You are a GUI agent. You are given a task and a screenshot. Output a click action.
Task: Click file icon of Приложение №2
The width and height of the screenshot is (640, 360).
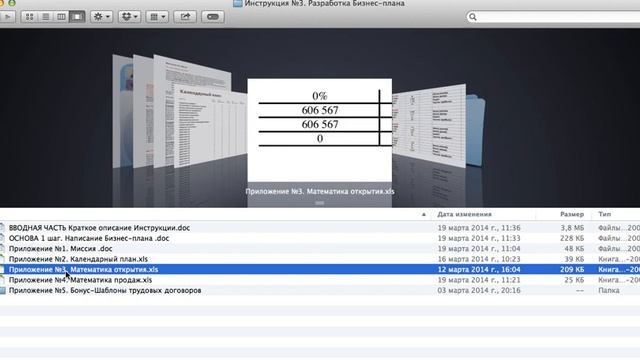pyautogui.click(x=2, y=259)
